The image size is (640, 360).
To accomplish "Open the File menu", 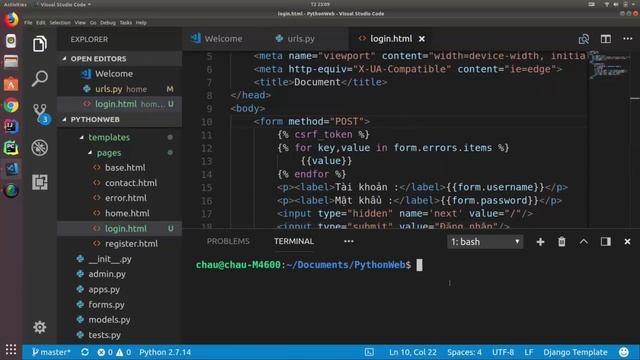I will click(28, 23).
